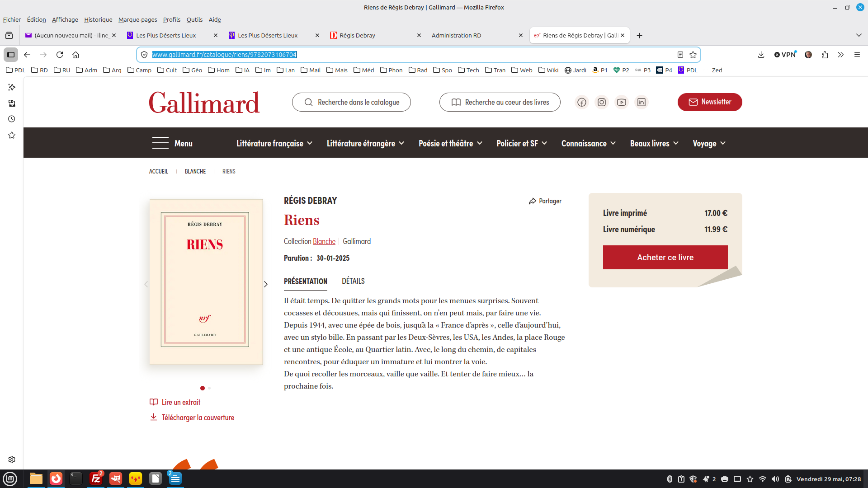This screenshot has width=868, height=488.
Task: Launch FileZilla from the taskbar
Action: [x=96, y=479]
